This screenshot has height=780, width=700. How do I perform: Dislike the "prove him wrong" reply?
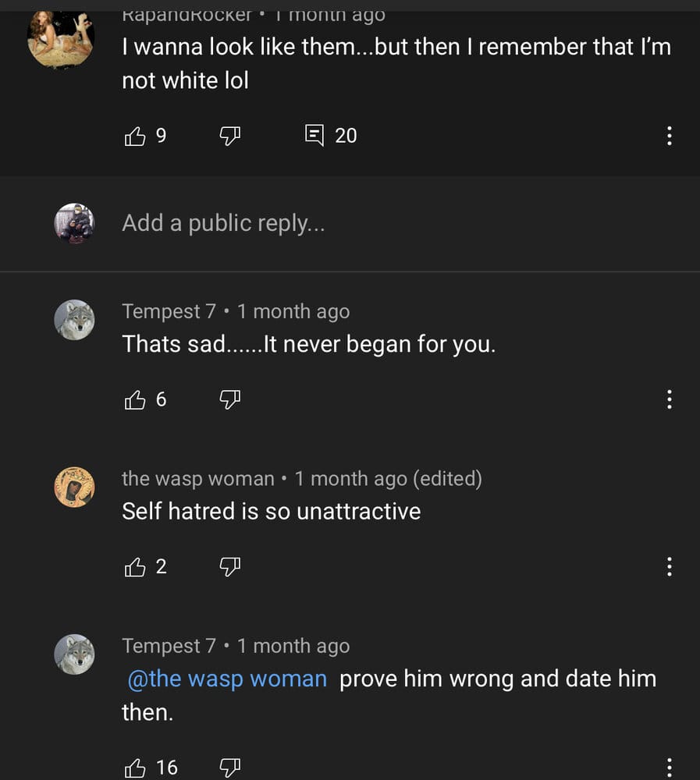click(x=229, y=768)
